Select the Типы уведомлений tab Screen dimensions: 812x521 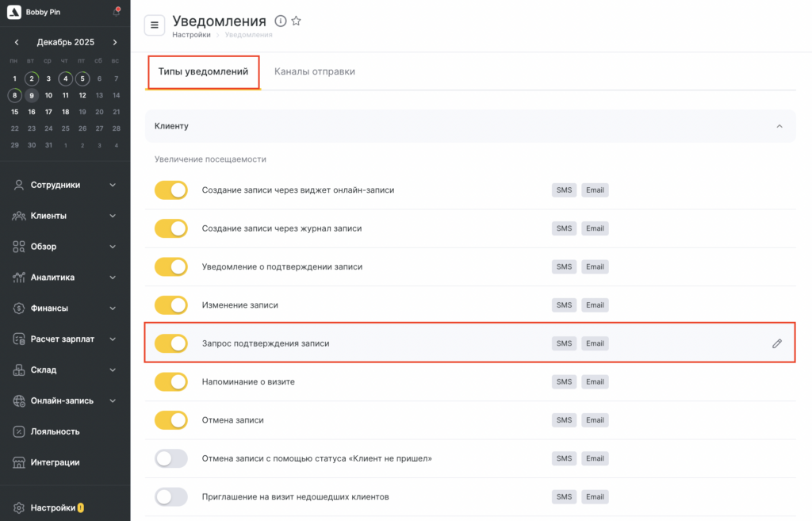204,71
